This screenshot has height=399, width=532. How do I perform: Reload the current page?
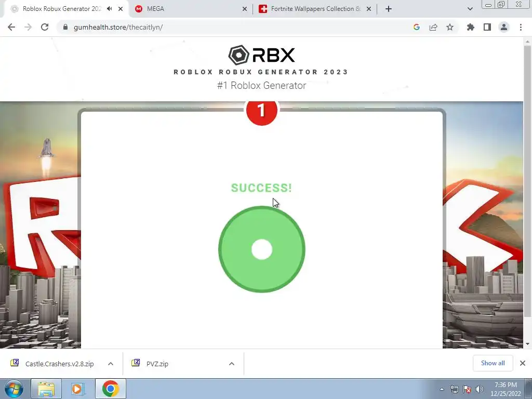[45, 27]
